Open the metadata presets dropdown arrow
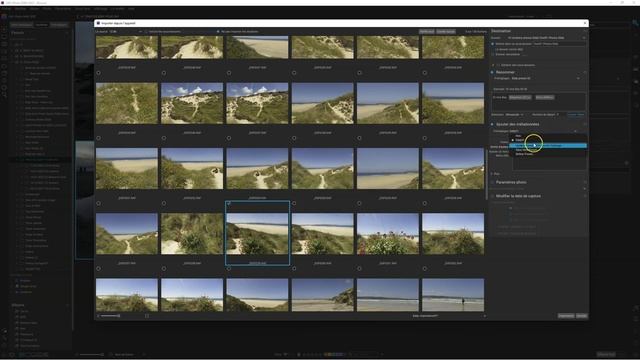The height and width of the screenshot is (360, 640). (x=576, y=131)
